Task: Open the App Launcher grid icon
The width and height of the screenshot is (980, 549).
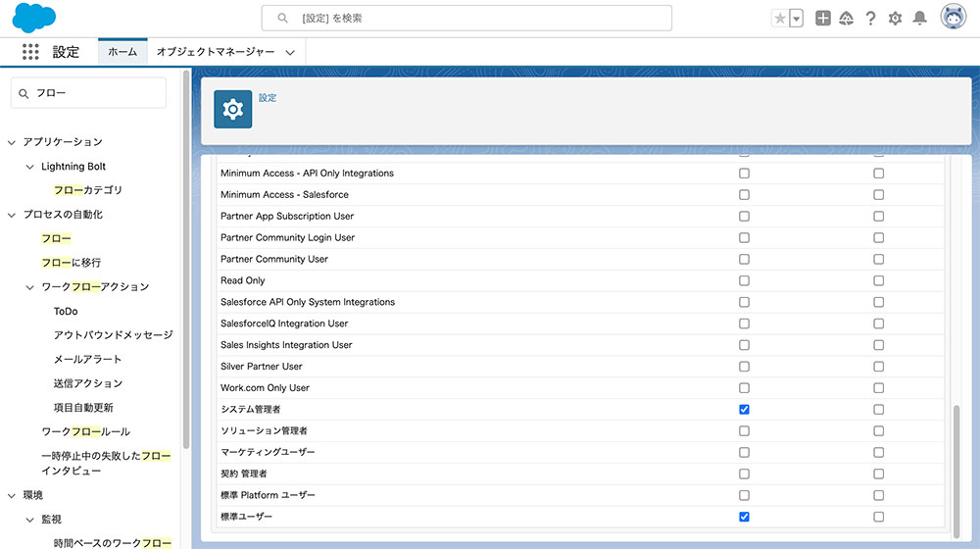Action: 30,52
